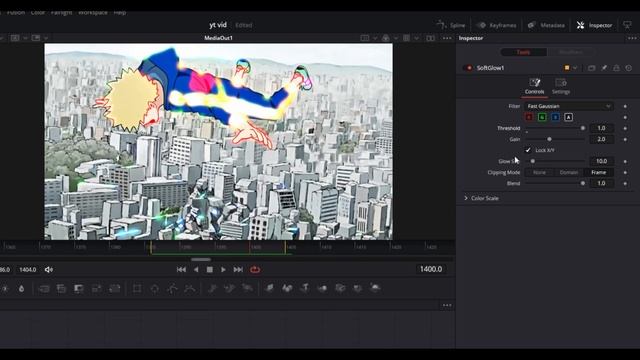The image size is (640, 360).
Task: Open Fairlight menu
Action: click(62, 13)
